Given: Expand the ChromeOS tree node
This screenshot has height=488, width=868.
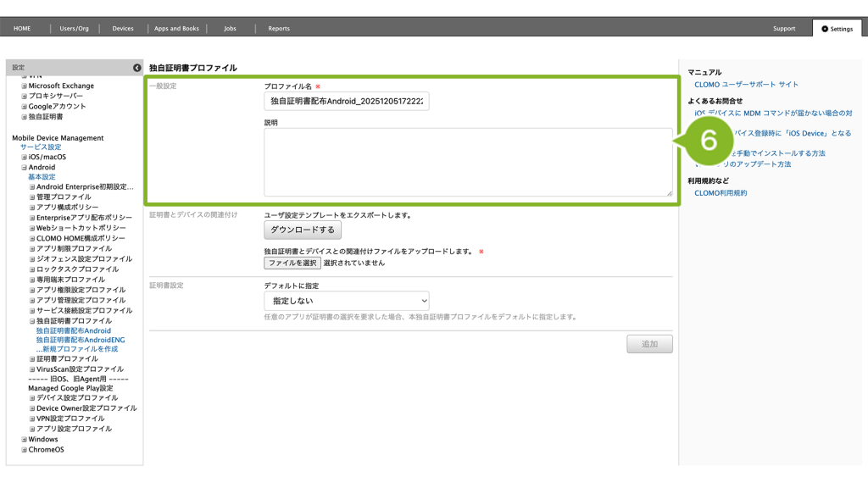Looking at the screenshot, I should 24,449.
